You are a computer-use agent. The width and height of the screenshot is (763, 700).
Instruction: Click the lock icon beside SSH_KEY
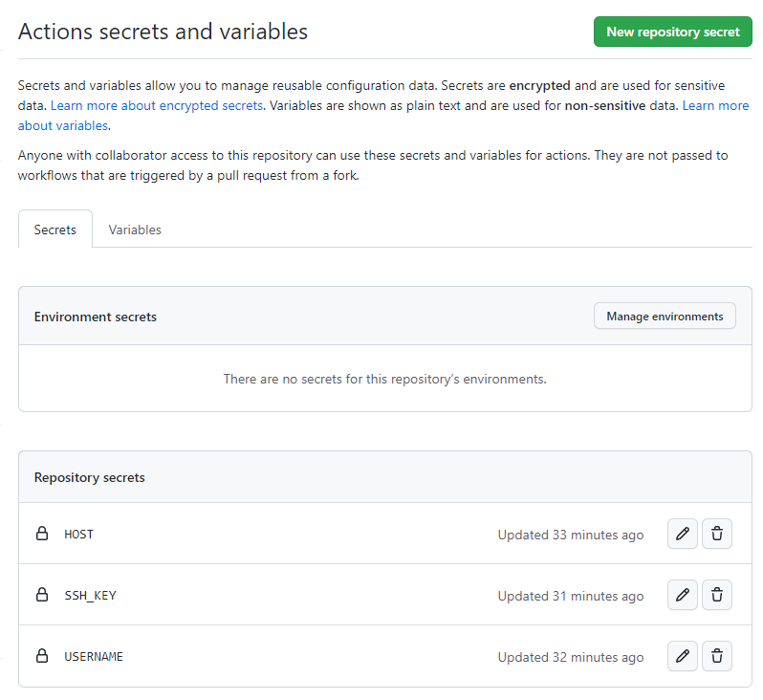[42, 596]
